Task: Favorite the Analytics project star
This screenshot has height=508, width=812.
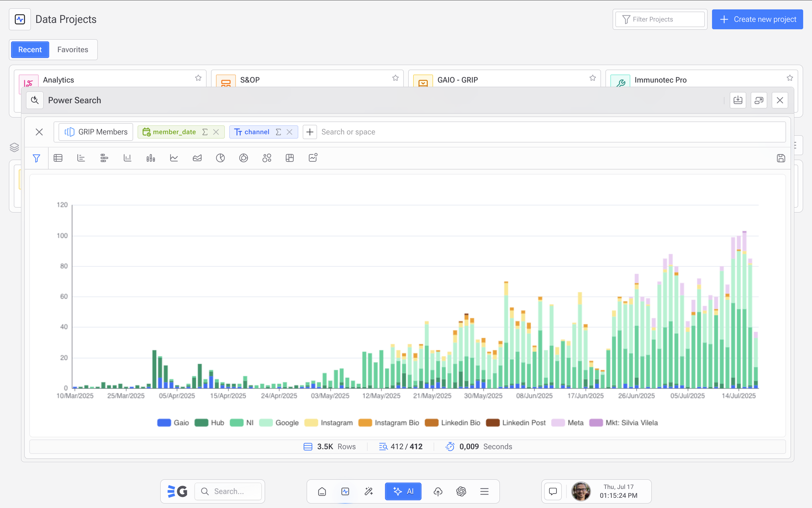Action: click(198, 78)
